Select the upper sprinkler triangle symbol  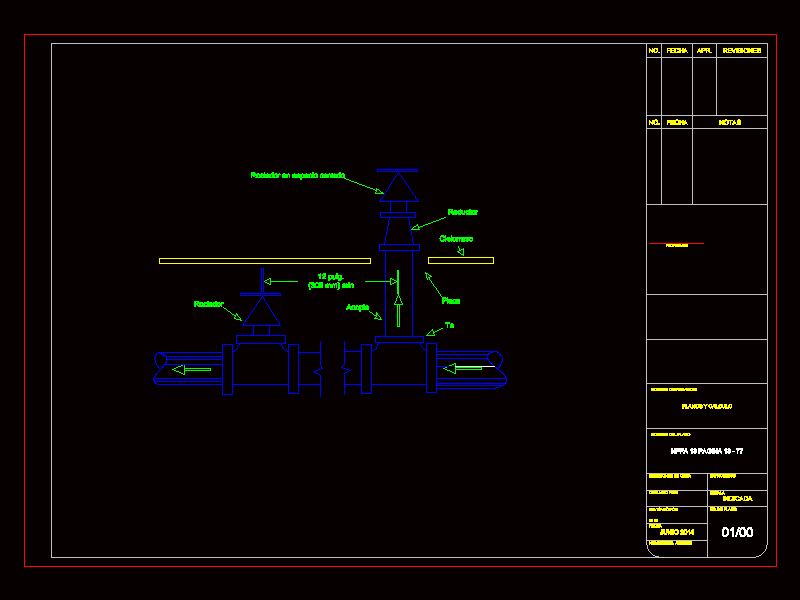[398, 187]
